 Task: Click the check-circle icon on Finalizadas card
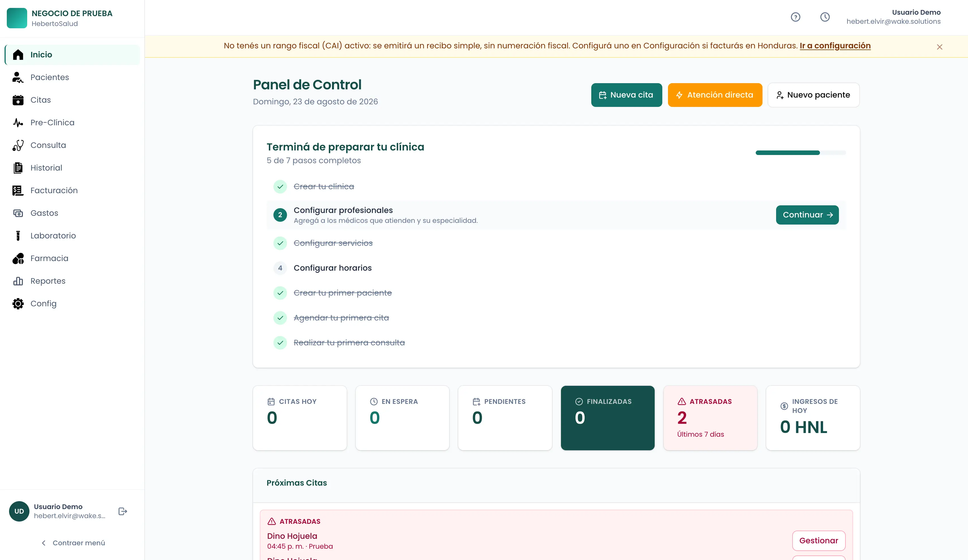579,402
